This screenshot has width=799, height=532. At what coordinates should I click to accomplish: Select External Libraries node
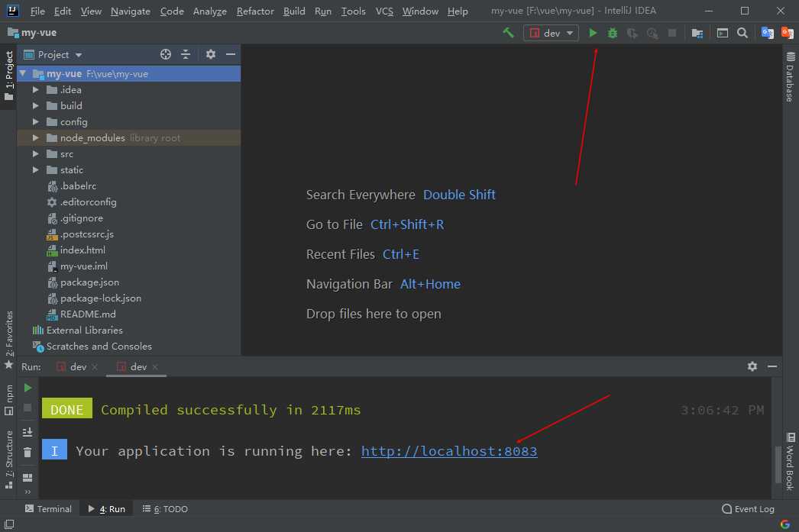click(84, 330)
